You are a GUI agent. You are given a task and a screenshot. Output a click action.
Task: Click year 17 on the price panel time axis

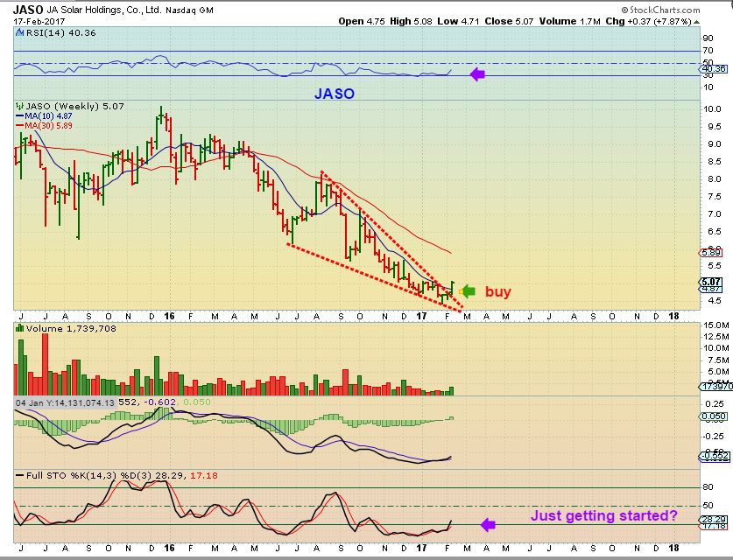(x=421, y=316)
